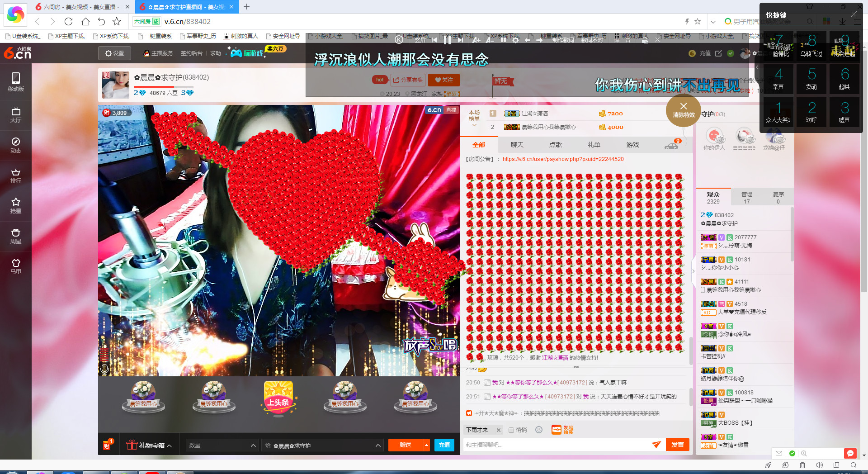Click the browser home button
Image resolution: width=868 pixels, height=474 pixels.
pyautogui.click(x=85, y=21)
